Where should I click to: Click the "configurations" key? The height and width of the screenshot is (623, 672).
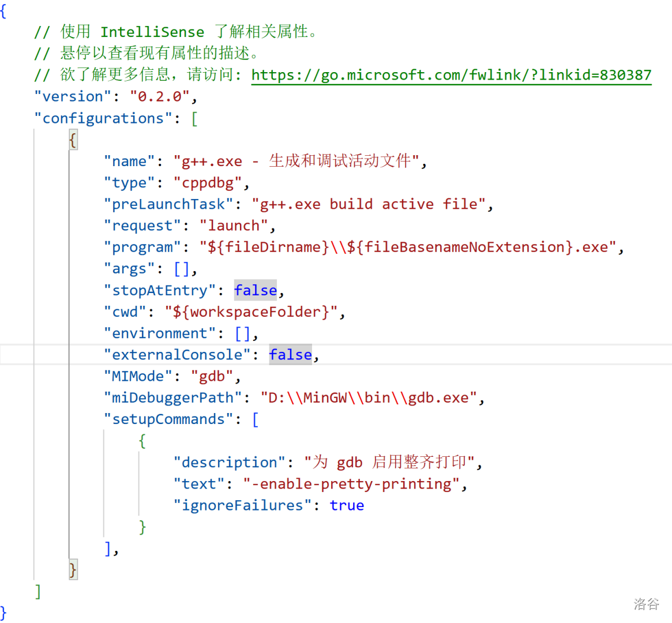pos(103,118)
